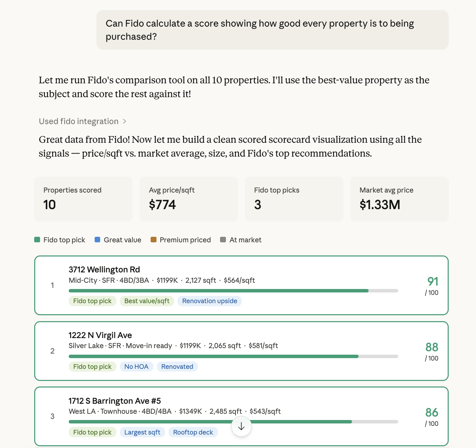Screen dimensions: 476x448
Task: Click the Wellington Rd score progress bar
Action: click(234, 291)
